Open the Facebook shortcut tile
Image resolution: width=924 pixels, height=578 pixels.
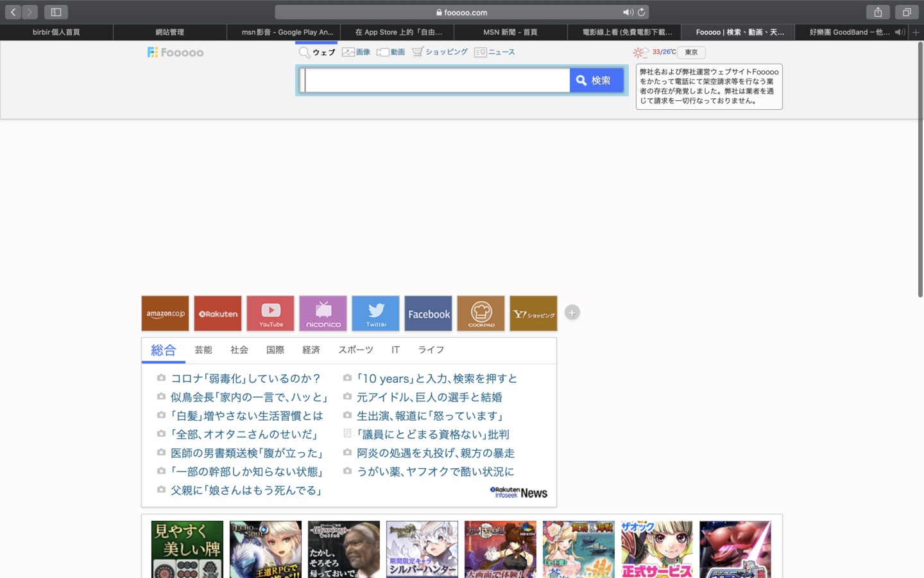pyautogui.click(x=429, y=313)
